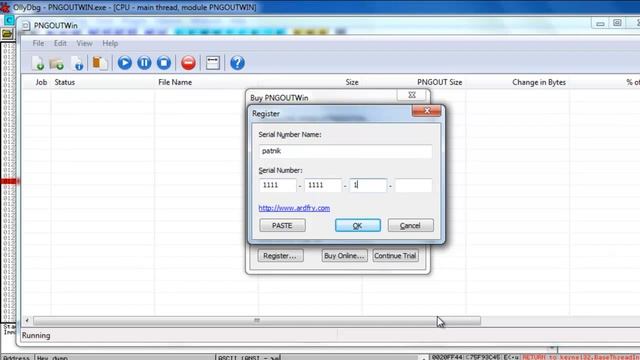The image size is (640, 360).
Task: Click the red remove job icon
Action: coord(188,63)
